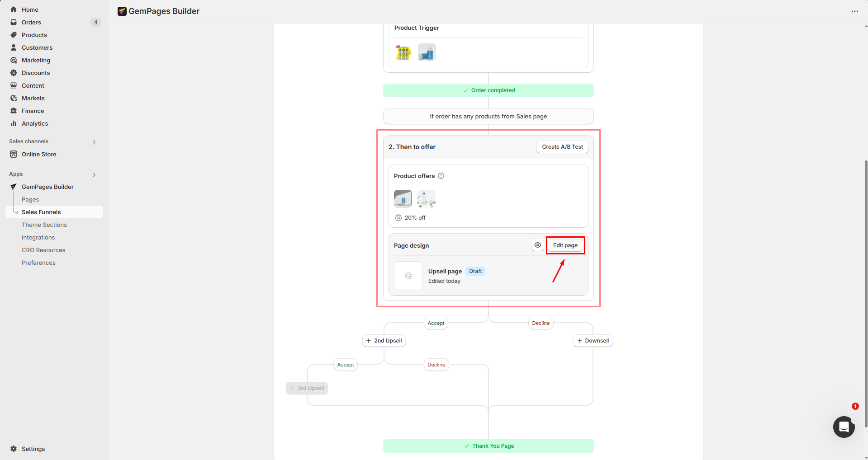Click the second product offer thumbnail
This screenshot has width=868, height=460.
427,199
